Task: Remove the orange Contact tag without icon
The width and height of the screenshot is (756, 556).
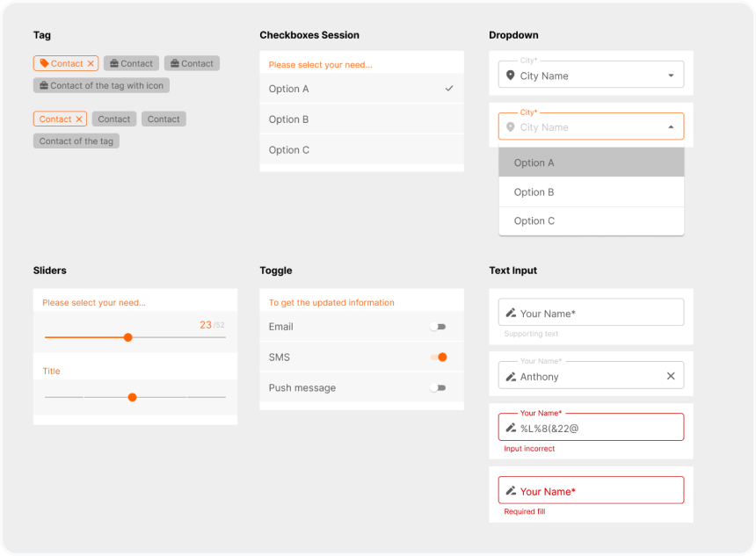Action: (x=79, y=119)
